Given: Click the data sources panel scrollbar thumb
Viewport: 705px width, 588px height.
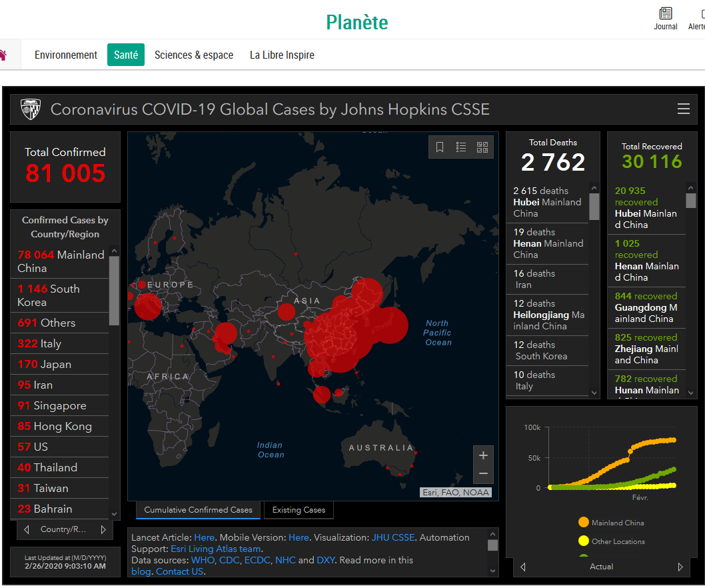Looking at the screenshot, I should click(493, 545).
